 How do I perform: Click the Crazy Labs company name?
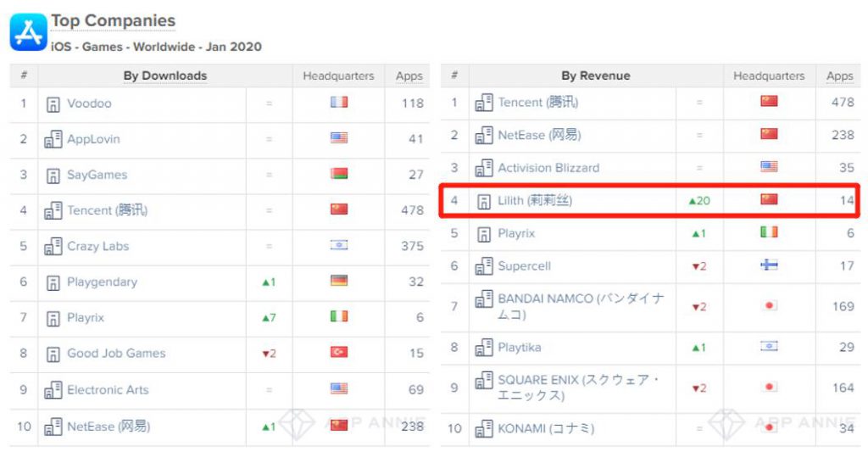click(98, 246)
